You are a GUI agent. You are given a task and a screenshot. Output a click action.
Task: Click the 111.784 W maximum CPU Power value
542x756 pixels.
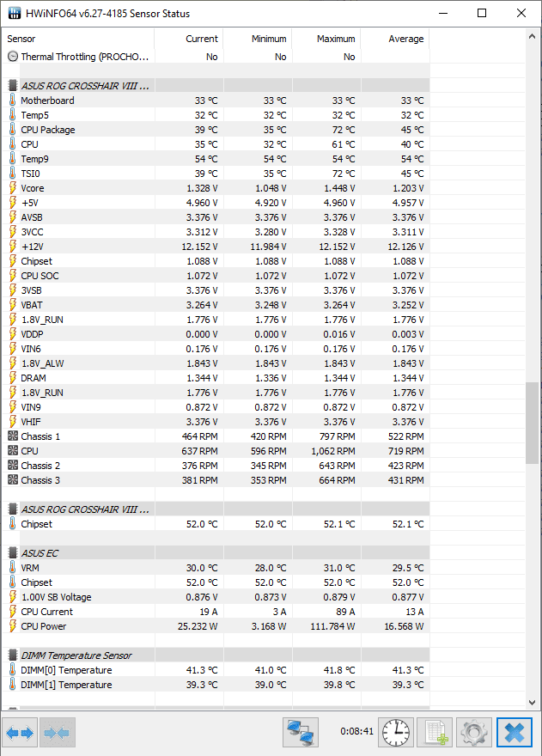tap(332, 626)
